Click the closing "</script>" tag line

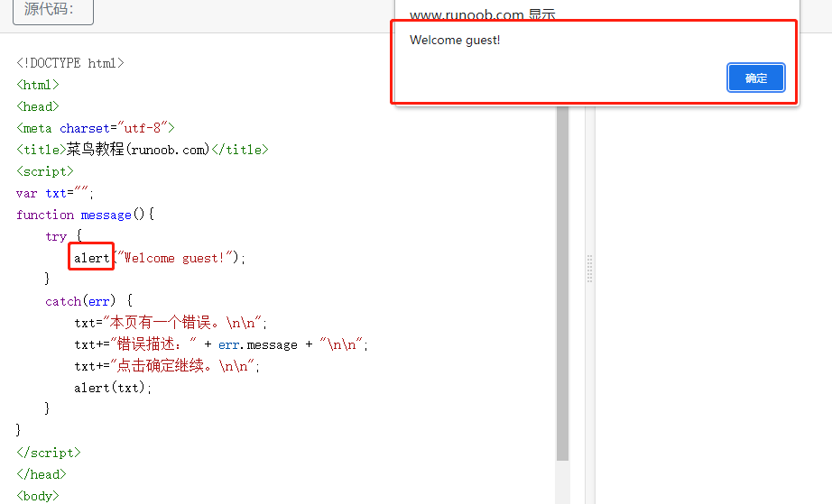[x=49, y=453]
